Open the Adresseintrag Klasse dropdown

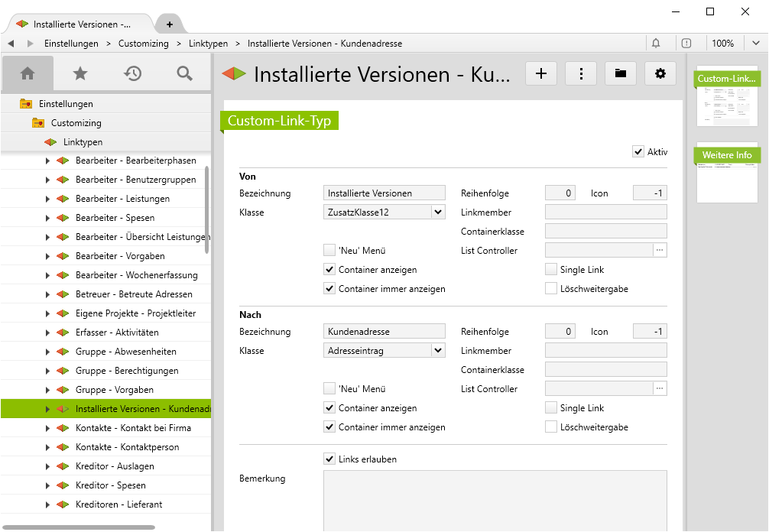coord(437,351)
